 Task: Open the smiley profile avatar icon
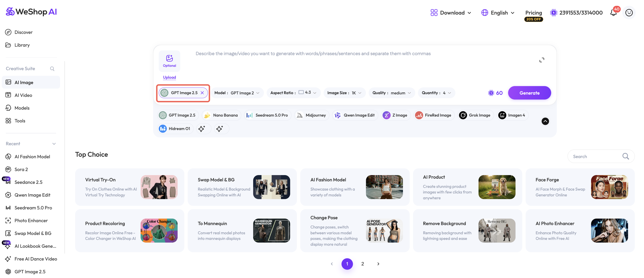[x=629, y=13]
